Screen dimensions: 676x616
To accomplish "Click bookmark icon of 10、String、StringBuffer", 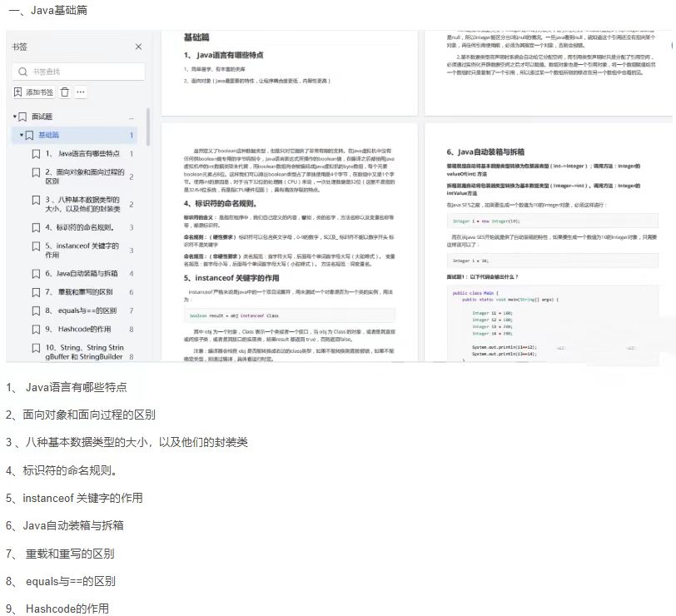I will (37, 348).
